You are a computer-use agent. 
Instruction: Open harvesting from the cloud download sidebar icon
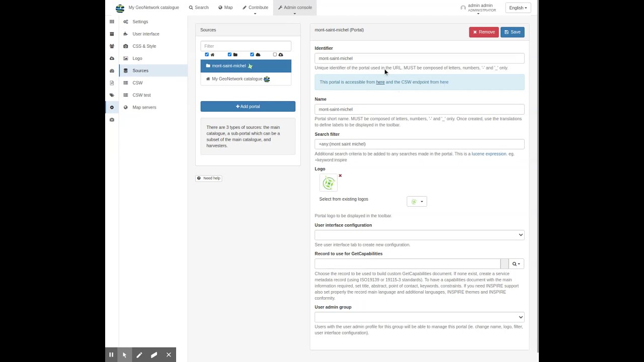(112, 58)
